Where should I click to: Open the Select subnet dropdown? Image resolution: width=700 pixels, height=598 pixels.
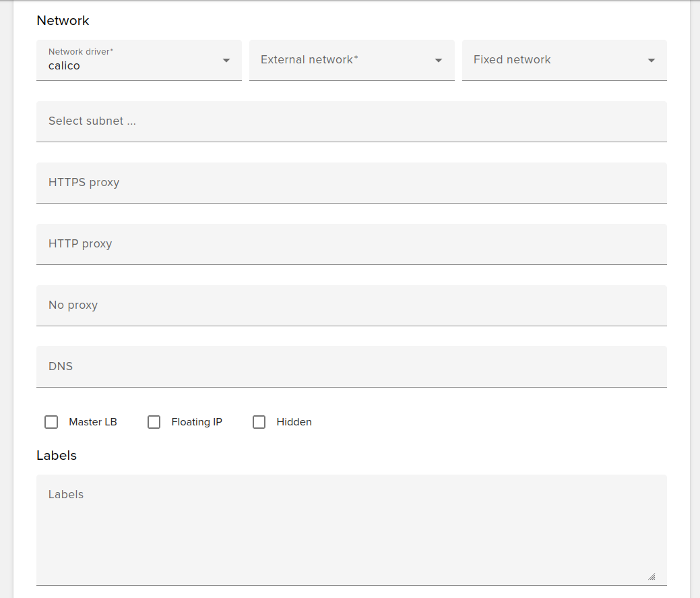pos(350,121)
